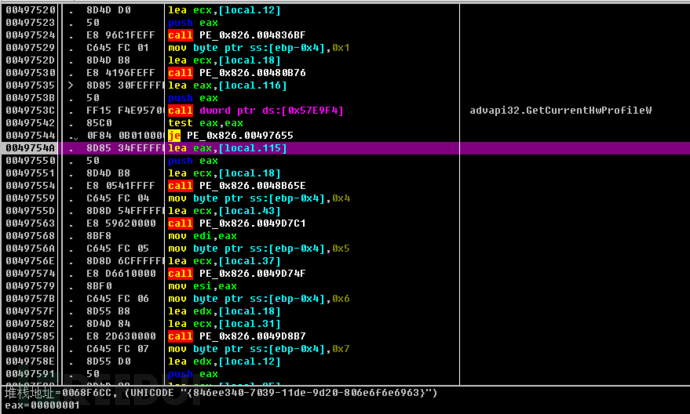Image resolution: width=690 pixels, height=414 pixels.
Task: Click the jump arrow marker at 00497535
Action: pyautogui.click(x=71, y=85)
